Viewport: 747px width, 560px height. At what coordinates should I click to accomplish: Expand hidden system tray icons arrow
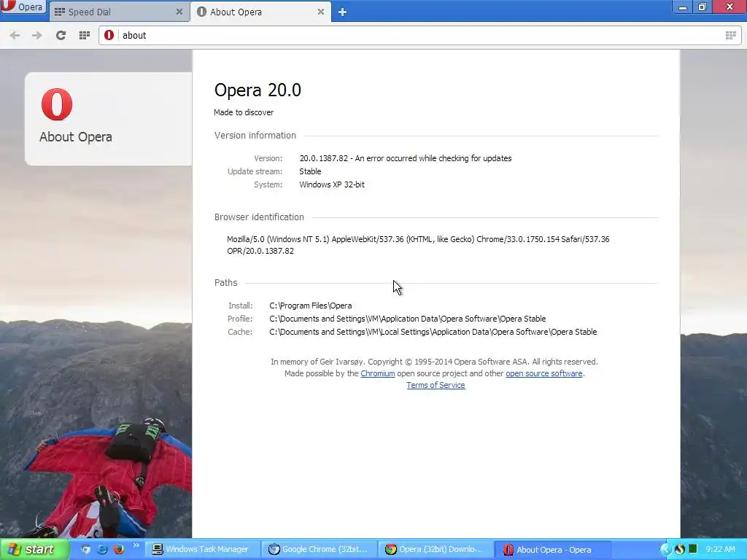tap(665, 549)
